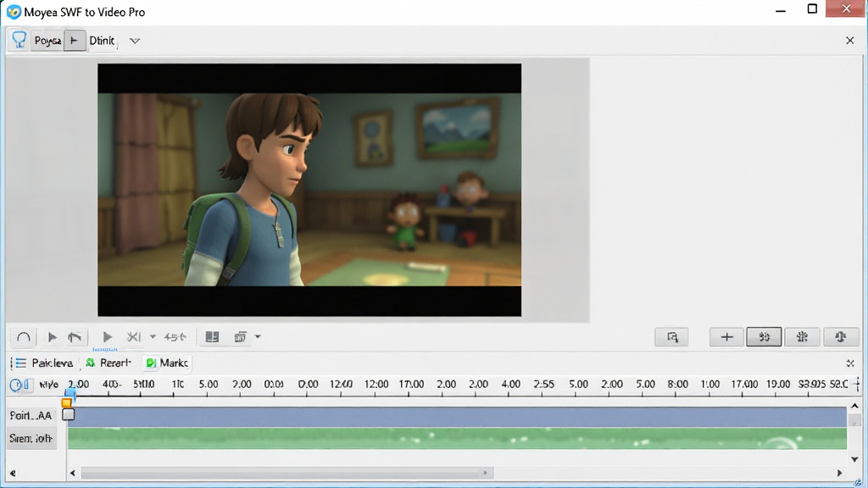Click the 2:55 ruler mark

pyautogui.click(x=543, y=384)
